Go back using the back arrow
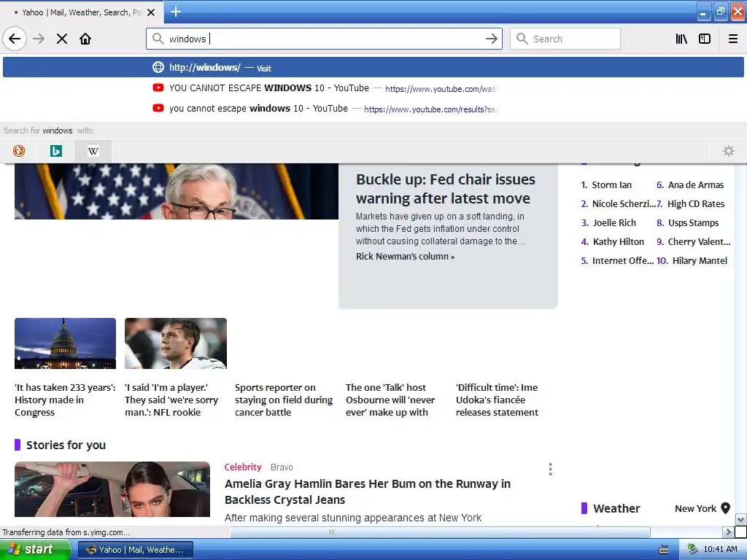Image resolution: width=747 pixels, height=560 pixels. pyautogui.click(x=15, y=39)
